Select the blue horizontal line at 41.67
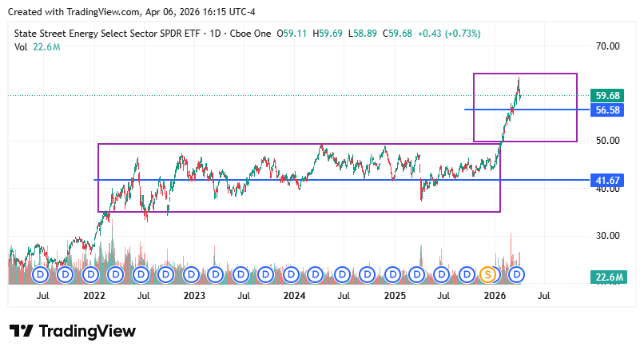This screenshot has height=355, width=644. 342,180
